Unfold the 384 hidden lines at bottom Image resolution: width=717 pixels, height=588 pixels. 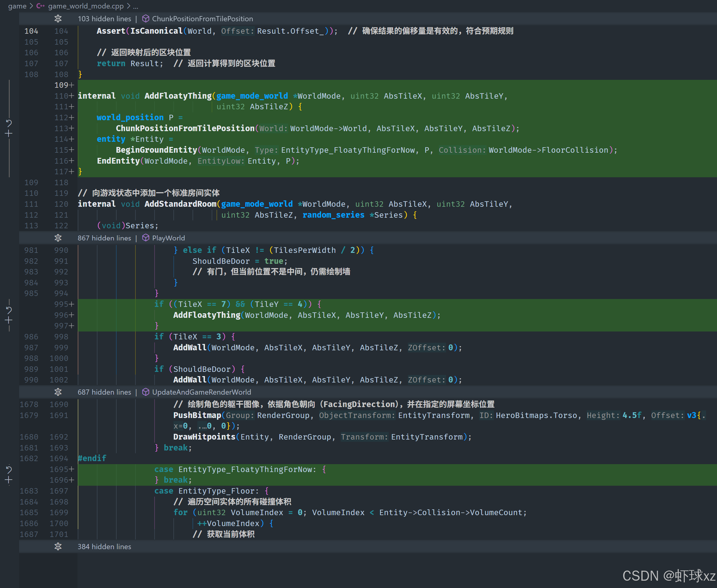tap(58, 546)
